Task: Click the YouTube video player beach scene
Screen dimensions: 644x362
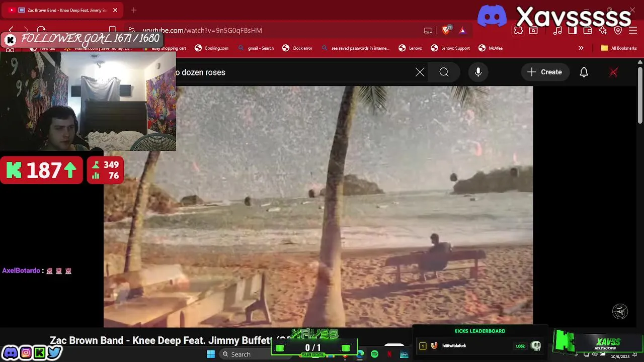Action: pyautogui.click(x=318, y=206)
